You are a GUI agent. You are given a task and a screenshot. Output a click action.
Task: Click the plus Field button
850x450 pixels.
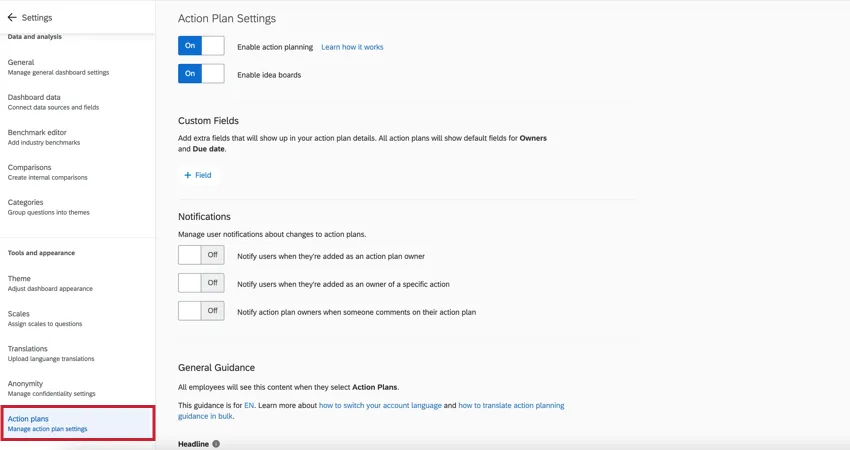coord(198,175)
